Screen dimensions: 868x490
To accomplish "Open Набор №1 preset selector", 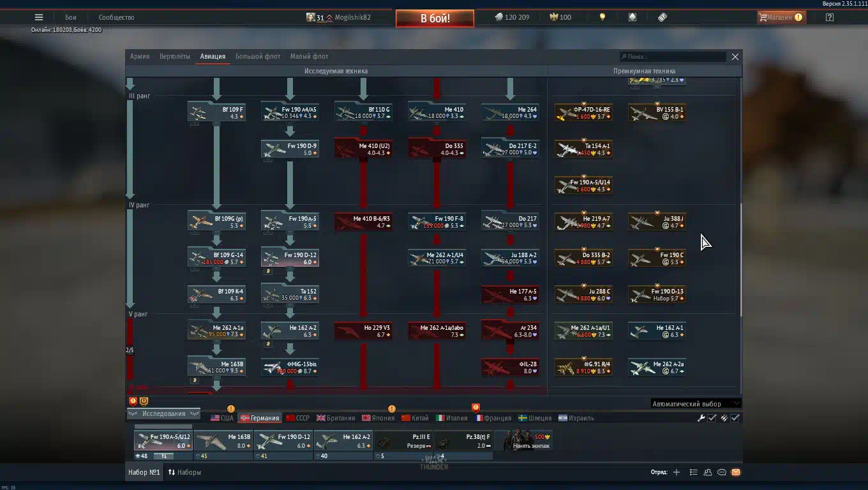I will 144,472.
